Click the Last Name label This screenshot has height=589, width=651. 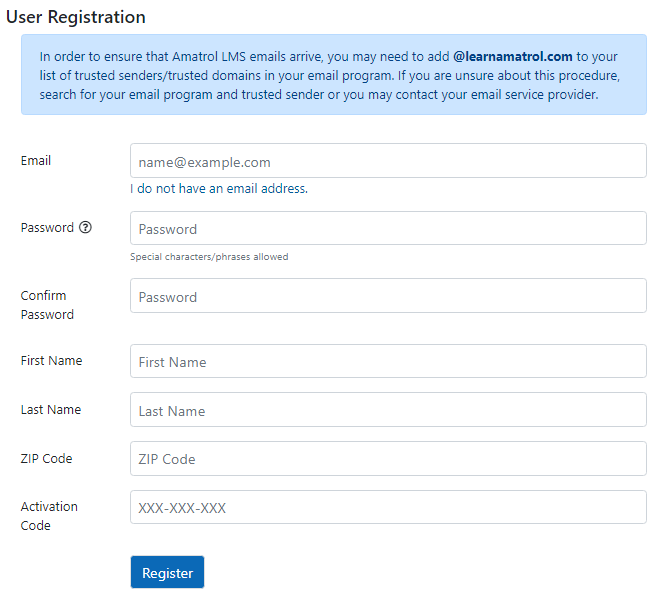pyautogui.click(x=51, y=410)
